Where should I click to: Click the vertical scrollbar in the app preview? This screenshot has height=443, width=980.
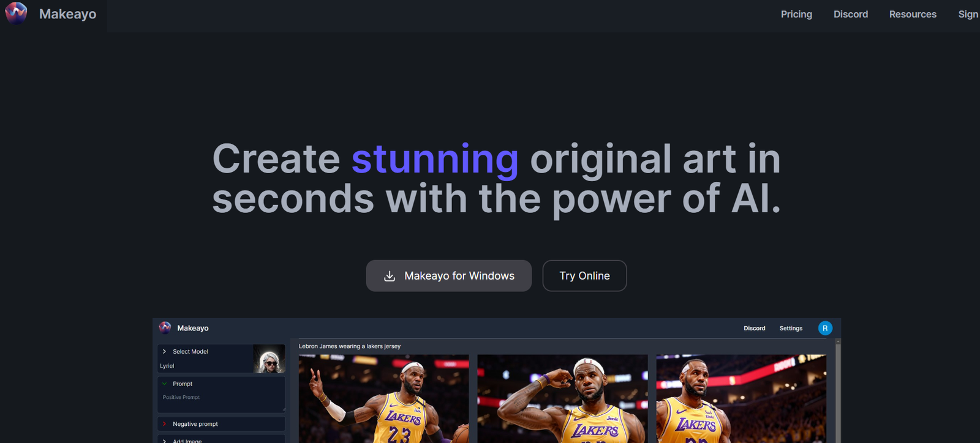pyautogui.click(x=838, y=392)
